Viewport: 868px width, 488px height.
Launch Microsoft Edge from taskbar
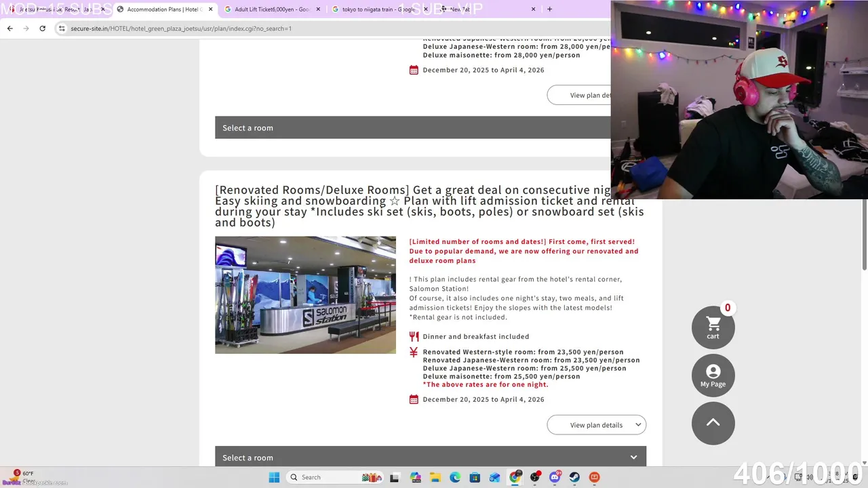tap(455, 477)
